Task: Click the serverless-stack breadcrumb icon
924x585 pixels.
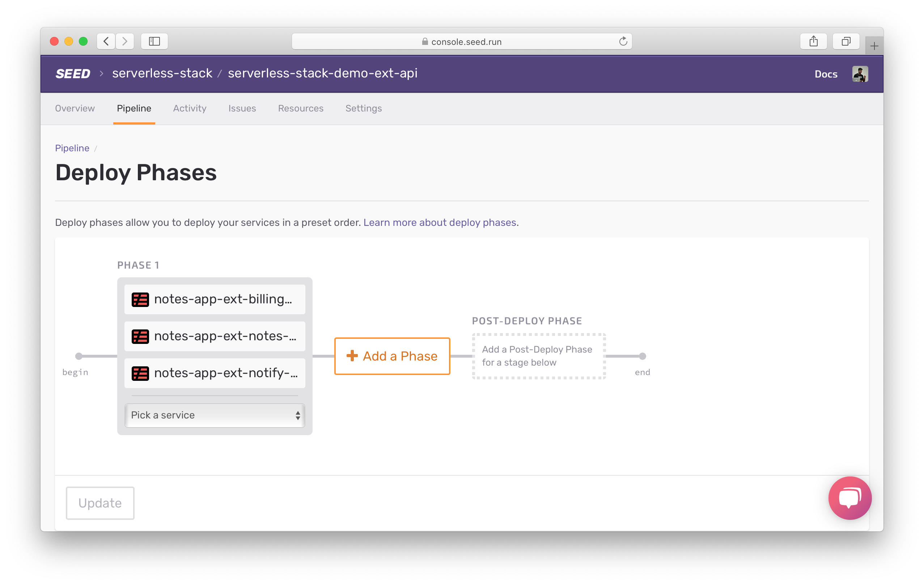Action: (x=161, y=73)
